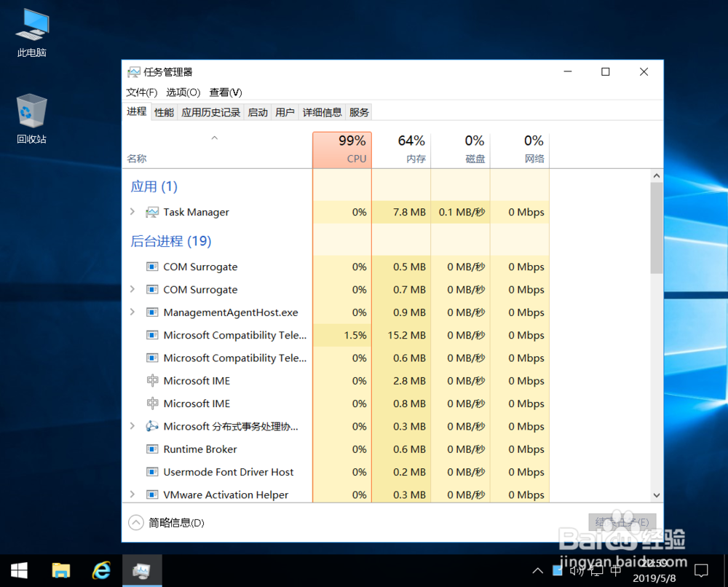Select the Microsoft Compatibility Tele... 0.6 MB row
728x587 pixels.
tap(336, 358)
